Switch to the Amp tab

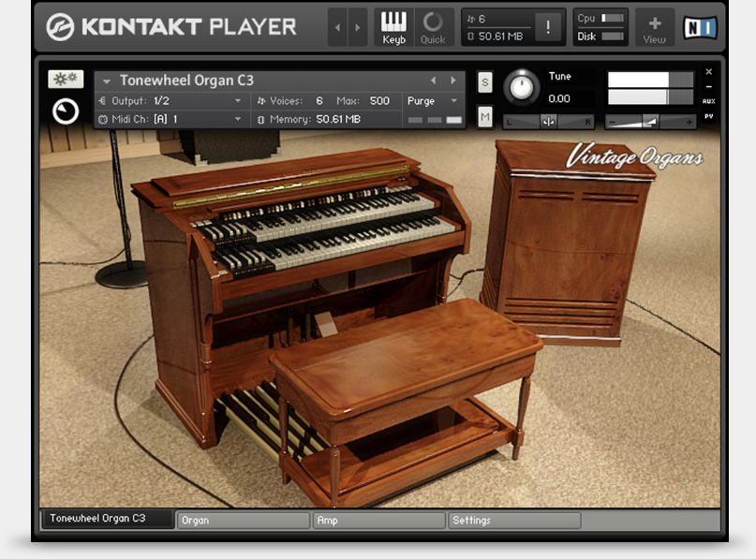(378, 520)
